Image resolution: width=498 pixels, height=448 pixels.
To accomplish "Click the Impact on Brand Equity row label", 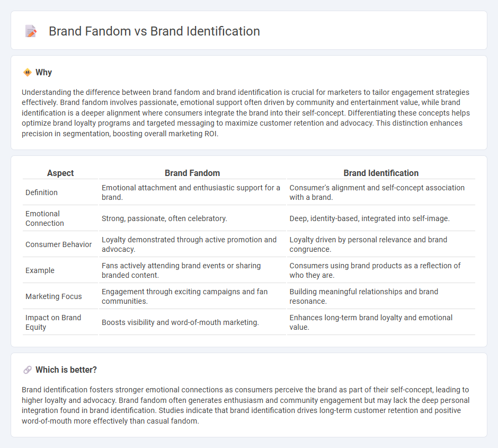I will (54, 322).
